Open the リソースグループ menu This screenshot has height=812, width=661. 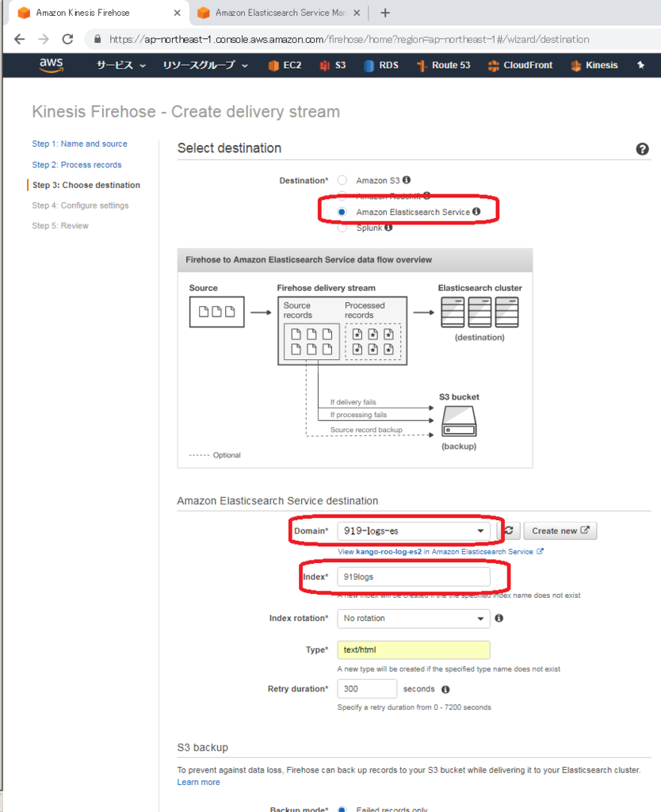(x=205, y=65)
